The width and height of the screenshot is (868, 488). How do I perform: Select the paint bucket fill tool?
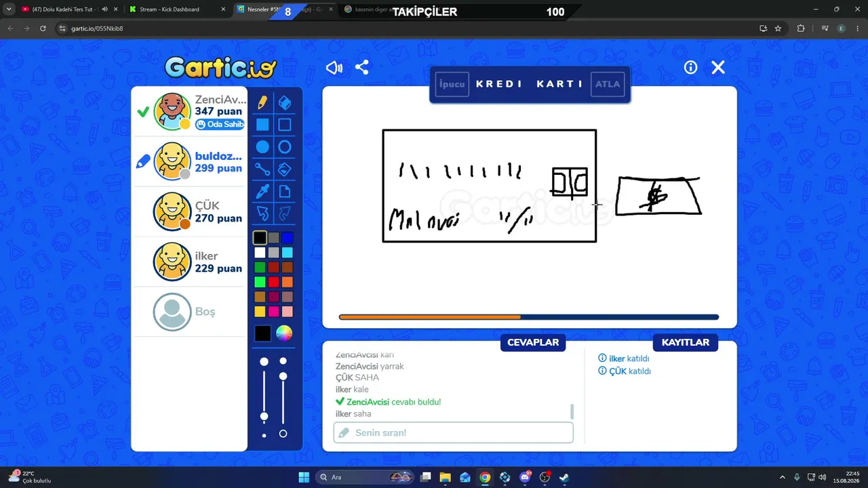click(x=285, y=169)
